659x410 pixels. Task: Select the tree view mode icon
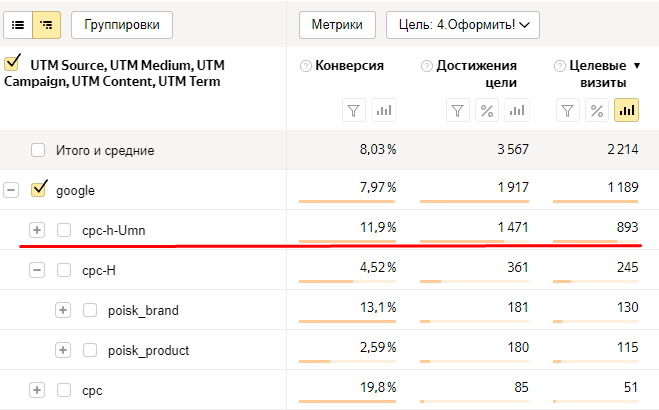(x=45, y=24)
